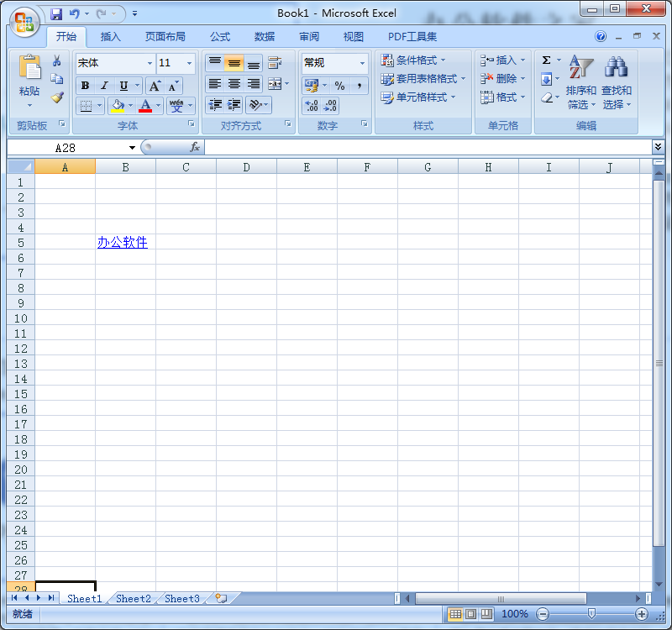Image resolution: width=672 pixels, height=630 pixels.
Task: Open the font name 宋体 dropdown
Action: tap(150, 63)
